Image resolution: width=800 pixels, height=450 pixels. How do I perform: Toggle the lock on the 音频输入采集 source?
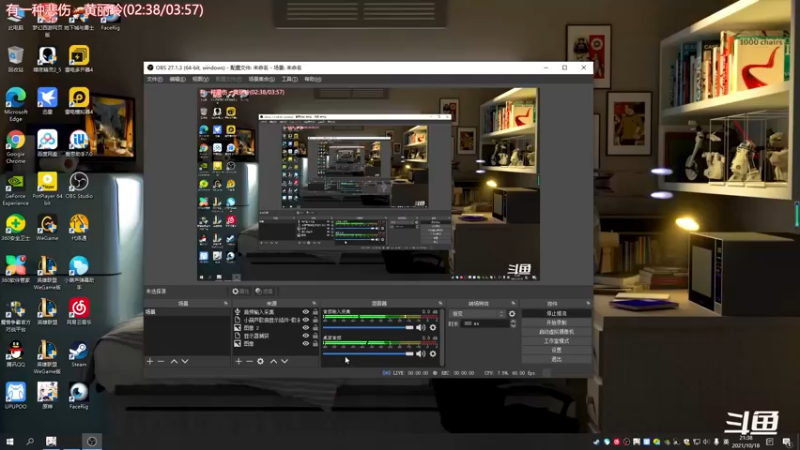(x=315, y=312)
